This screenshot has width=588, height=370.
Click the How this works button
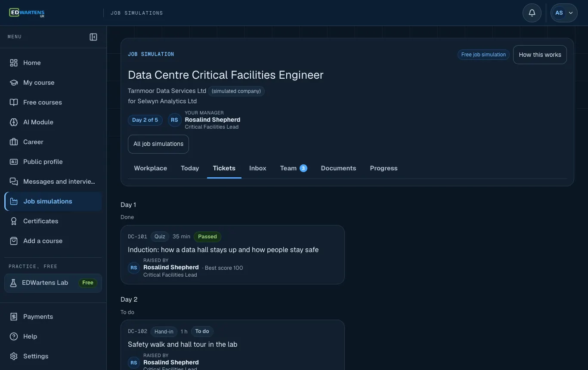(x=540, y=55)
